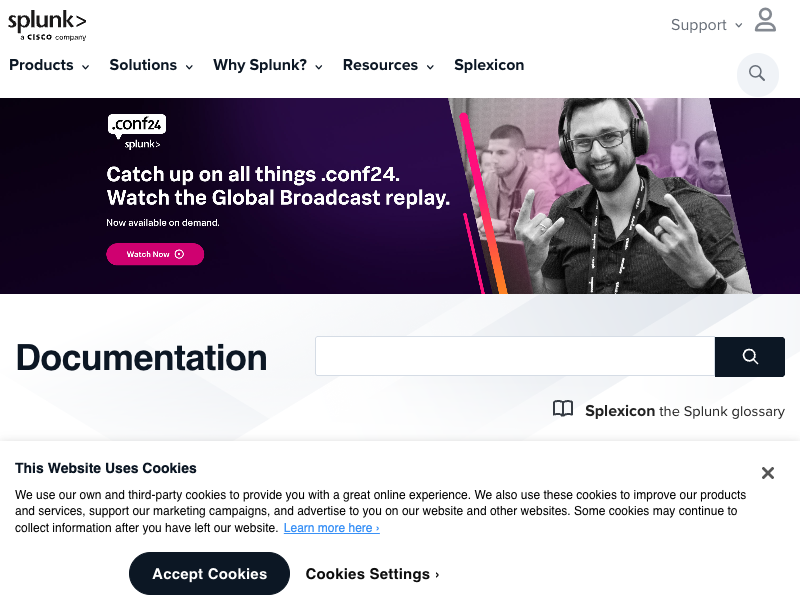Click the round search icon in navigation bar

click(x=758, y=74)
